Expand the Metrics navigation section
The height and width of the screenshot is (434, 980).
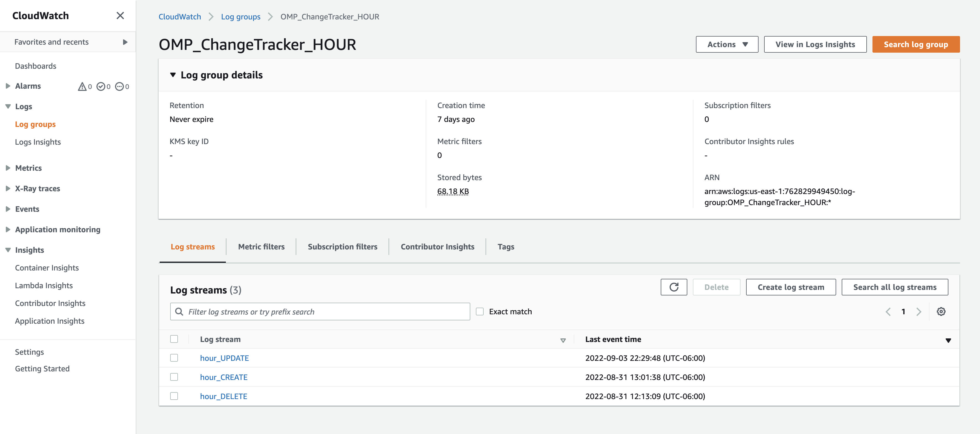7,168
